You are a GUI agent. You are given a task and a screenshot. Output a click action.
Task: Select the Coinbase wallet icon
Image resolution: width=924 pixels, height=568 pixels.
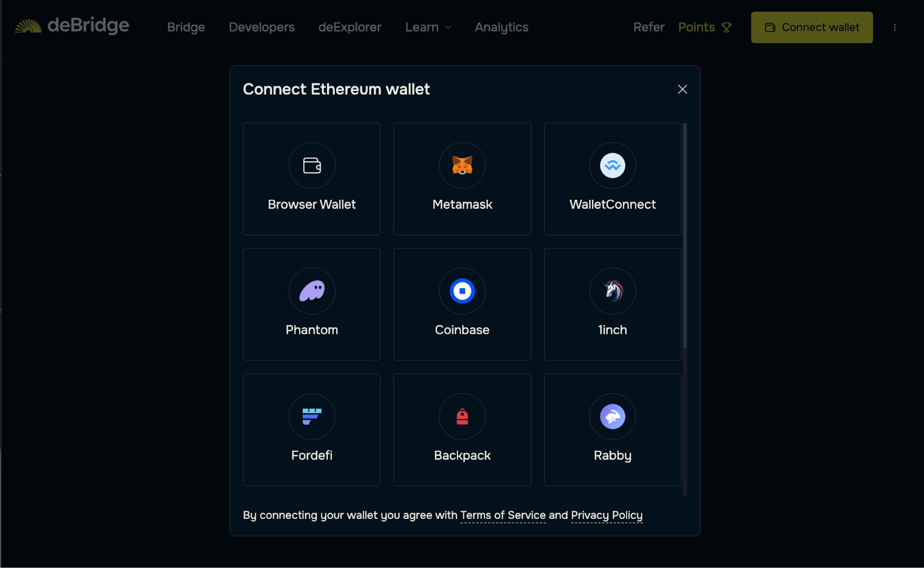(x=462, y=291)
